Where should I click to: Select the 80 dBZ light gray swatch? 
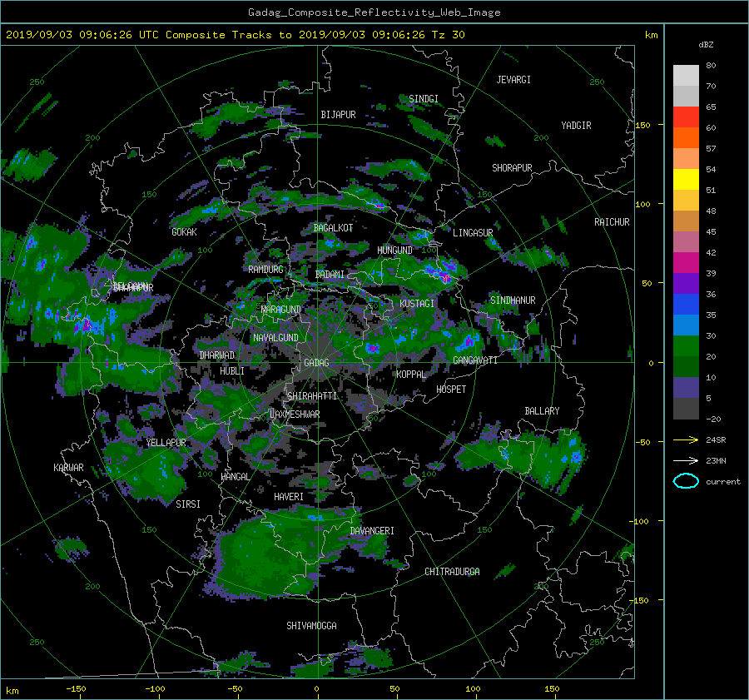pyautogui.click(x=686, y=75)
